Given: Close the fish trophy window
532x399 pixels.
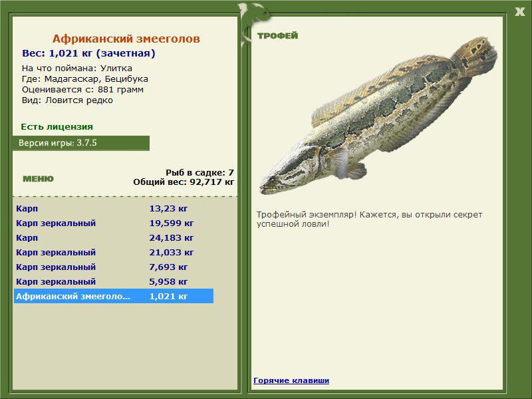Looking at the screenshot, I should (520, 12).
